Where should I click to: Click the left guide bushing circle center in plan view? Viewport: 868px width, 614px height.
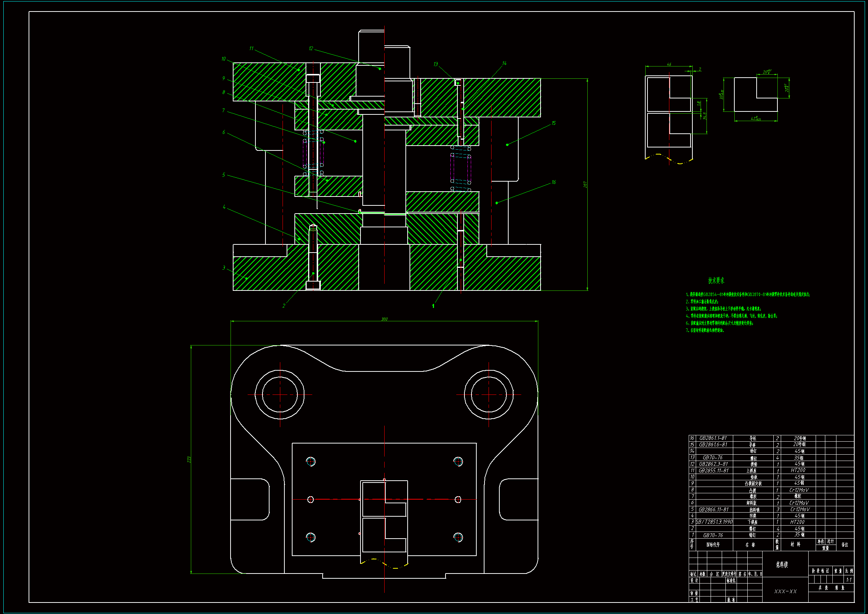[x=280, y=394]
